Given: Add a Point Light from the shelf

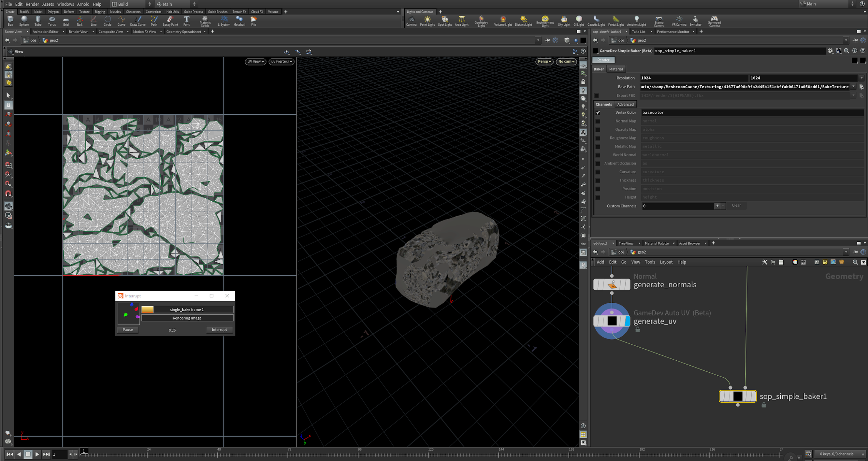Looking at the screenshot, I should pyautogui.click(x=427, y=21).
